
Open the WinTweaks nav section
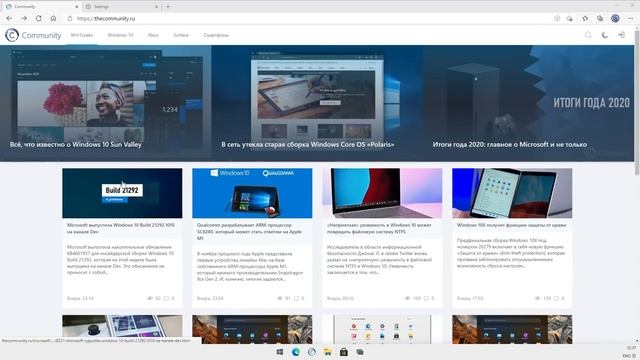coord(82,35)
